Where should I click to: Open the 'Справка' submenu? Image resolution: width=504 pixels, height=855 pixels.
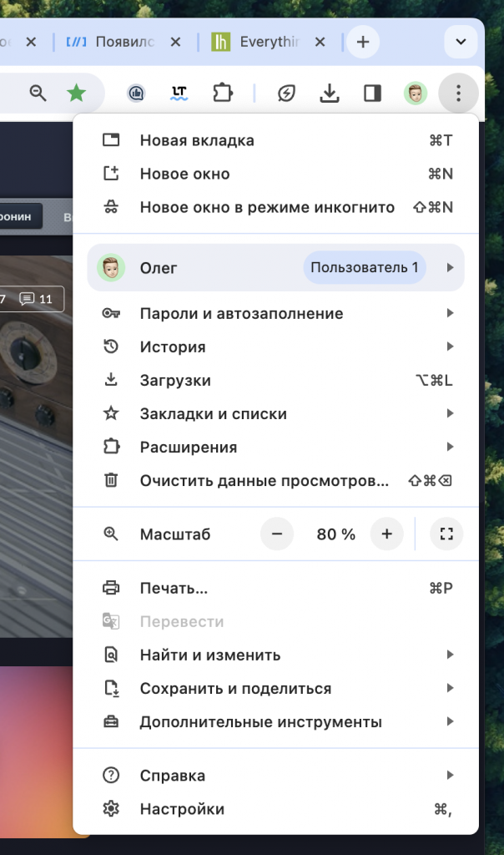pos(276,776)
